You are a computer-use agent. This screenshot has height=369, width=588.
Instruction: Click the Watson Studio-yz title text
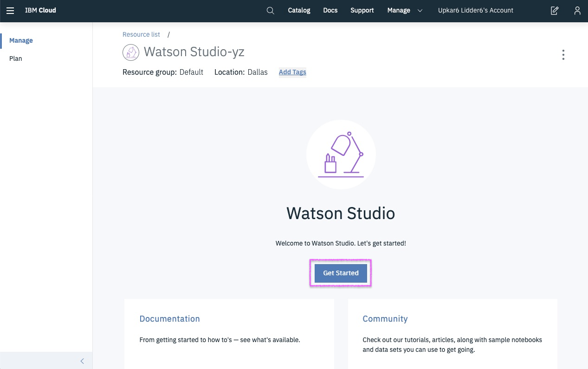click(194, 52)
